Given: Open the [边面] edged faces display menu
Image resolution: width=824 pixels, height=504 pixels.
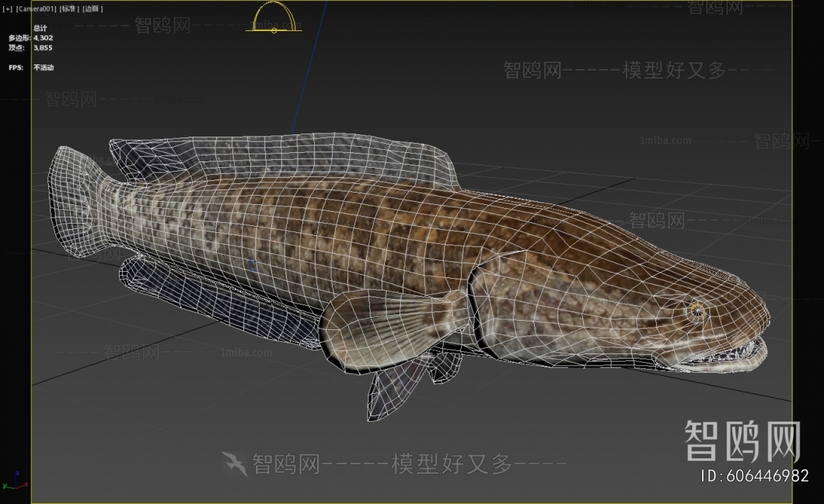Looking at the screenshot, I should 92,9.
